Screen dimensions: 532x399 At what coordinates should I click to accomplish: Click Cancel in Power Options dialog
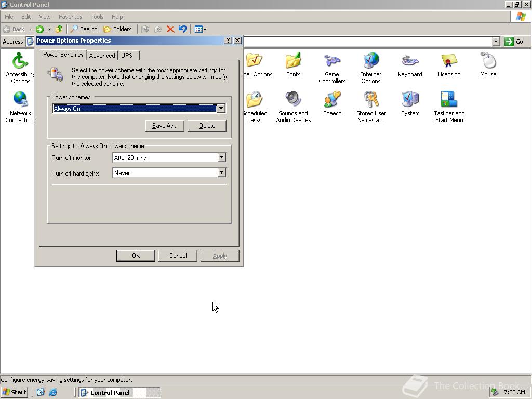(x=178, y=256)
